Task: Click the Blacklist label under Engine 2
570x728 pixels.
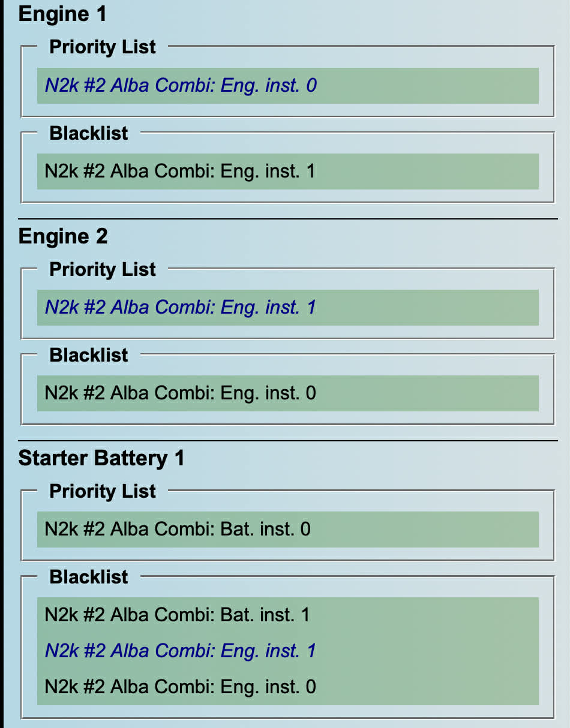Action: click(x=89, y=355)
